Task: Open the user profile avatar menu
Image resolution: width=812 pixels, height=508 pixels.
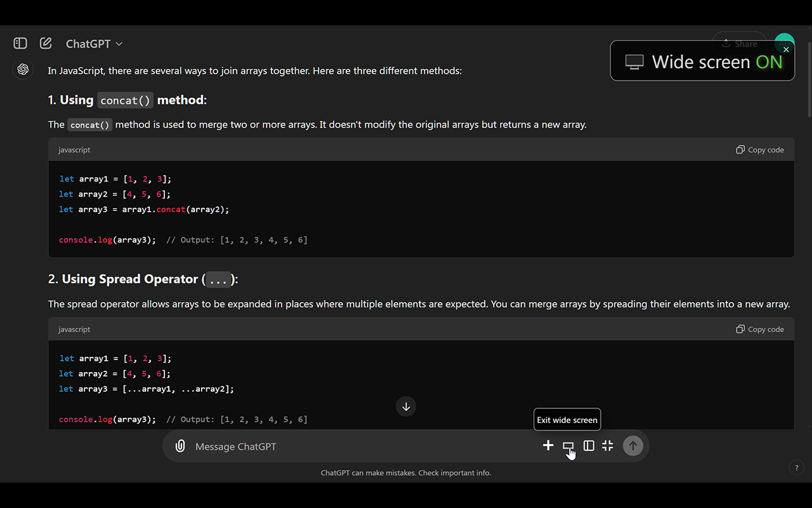Action: click(x=785, y=37)
